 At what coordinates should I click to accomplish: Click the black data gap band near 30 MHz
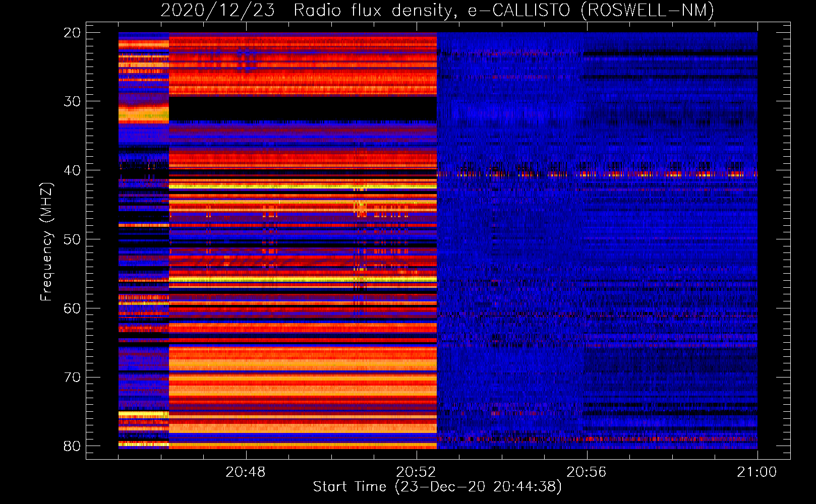(x=303, y=108)
